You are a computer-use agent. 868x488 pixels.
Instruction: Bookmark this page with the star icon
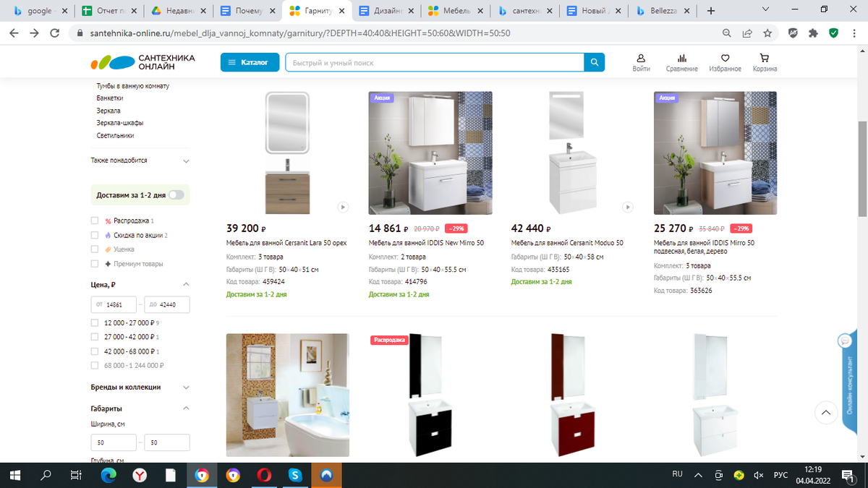coord(767,33)
